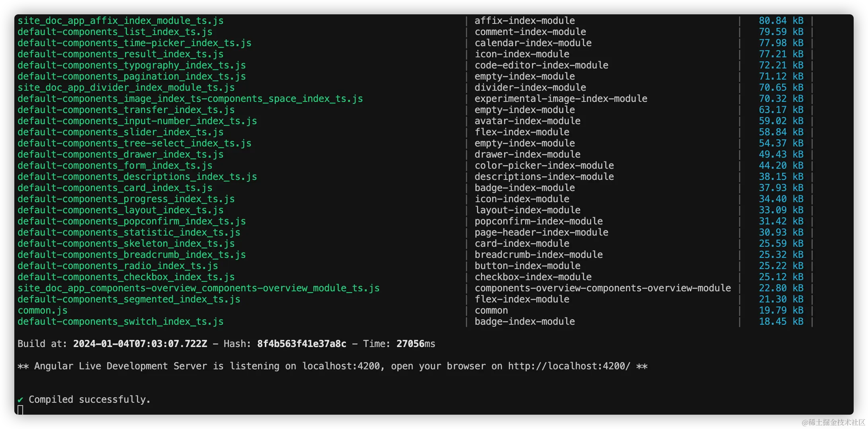Image resolution: width=868 pixels, height=429 pixels.
Task: Click the 22.80 kB size value
Action: [781, 288]
